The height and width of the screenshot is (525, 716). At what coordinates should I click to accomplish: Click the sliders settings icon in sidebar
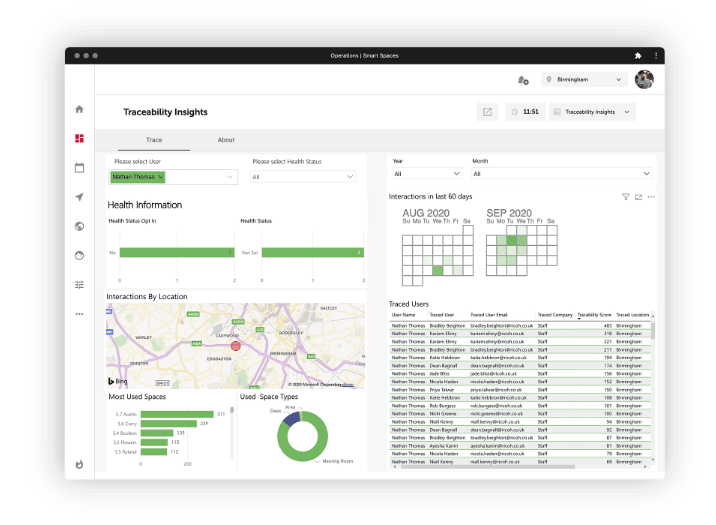[79, 284]
